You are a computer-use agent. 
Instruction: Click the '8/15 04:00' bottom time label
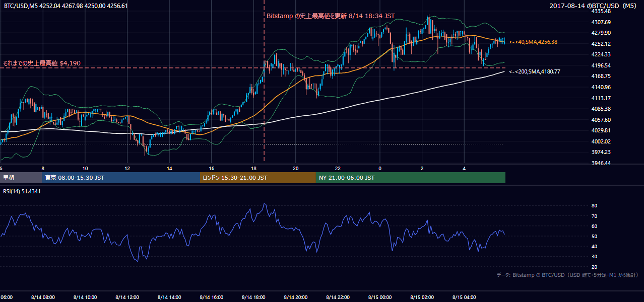464,297
